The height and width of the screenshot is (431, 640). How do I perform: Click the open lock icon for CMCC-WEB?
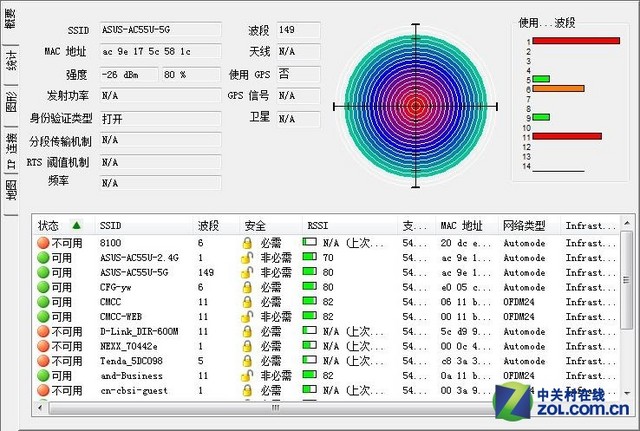click(247, 317)
